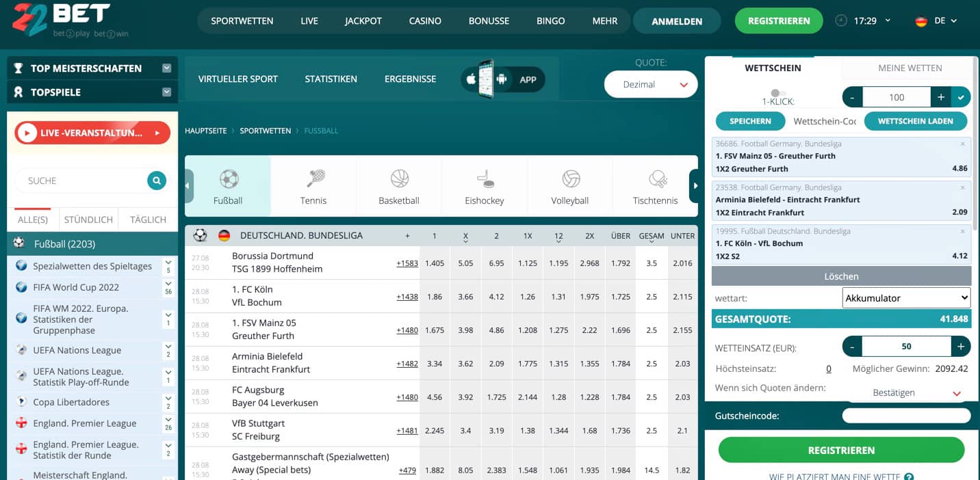Screen dimensions: 980x480
Task: Click the England flag next to Premier League
Action: point(21,423)
